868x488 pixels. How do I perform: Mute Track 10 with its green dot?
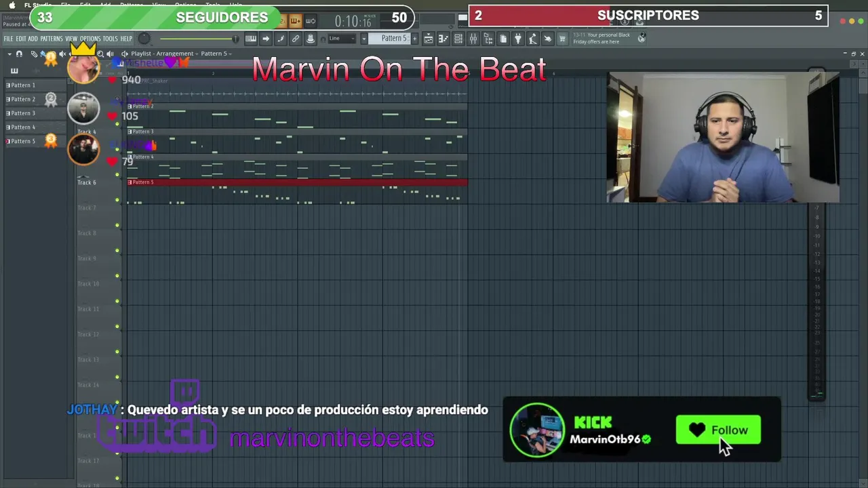click(x=117, y=301)
